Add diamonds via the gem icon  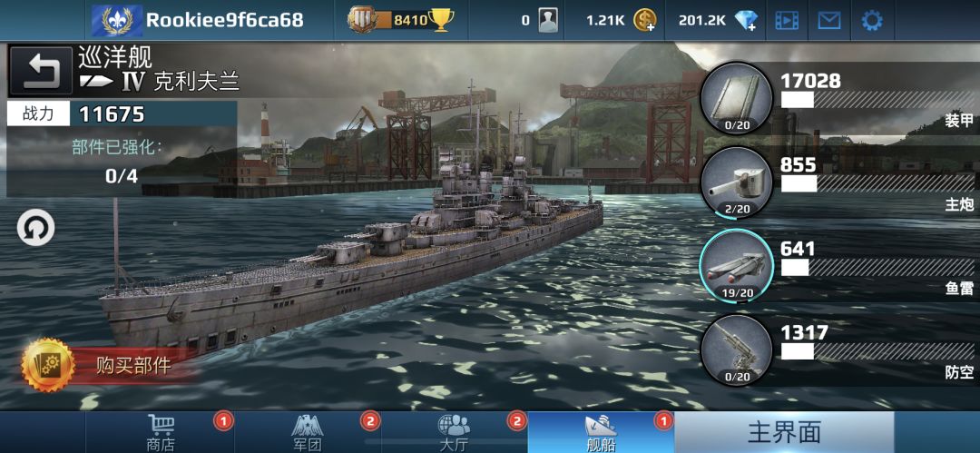746,21
